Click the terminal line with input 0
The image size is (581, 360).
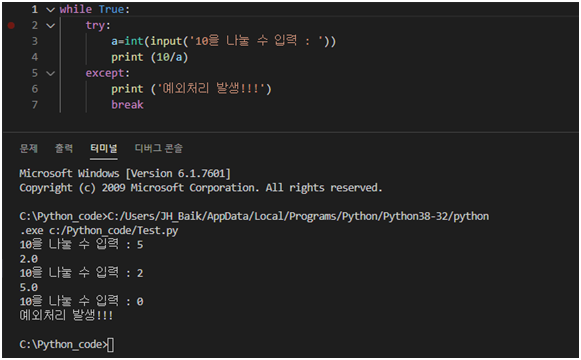[81, 301]
